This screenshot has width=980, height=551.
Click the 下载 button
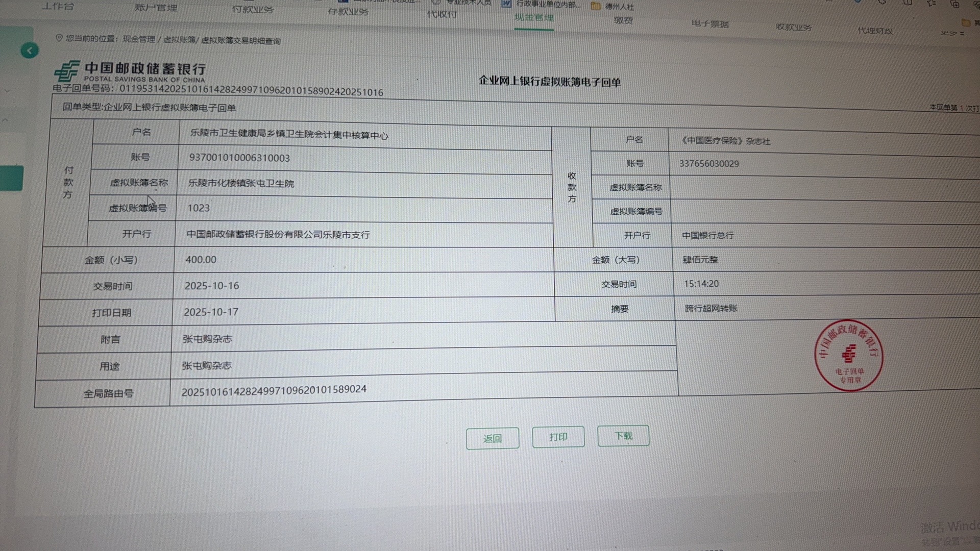coord(623,436)
